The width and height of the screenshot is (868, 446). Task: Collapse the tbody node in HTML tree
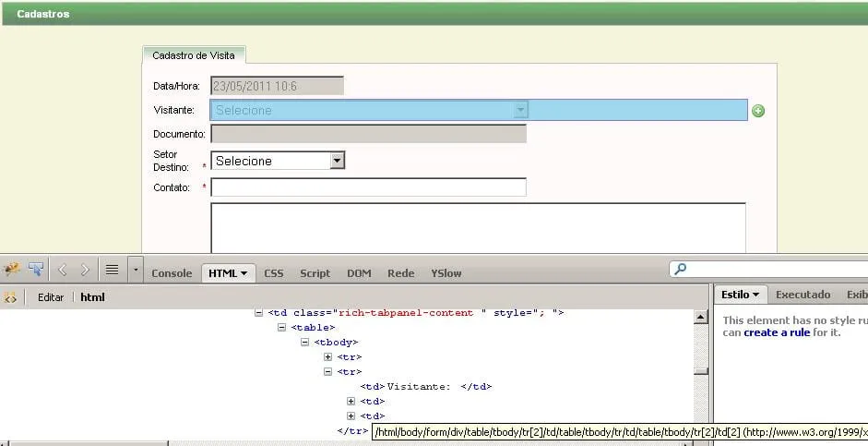click(305, 342)
